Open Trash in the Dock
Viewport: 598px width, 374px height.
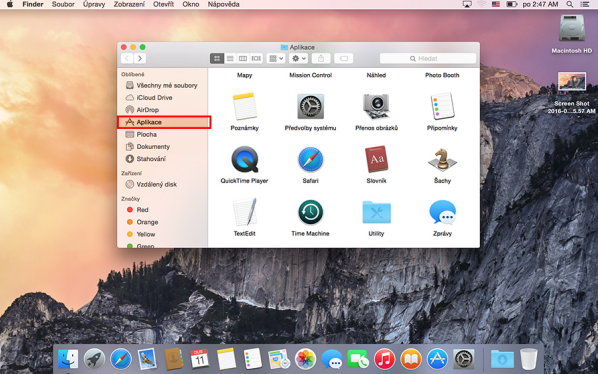(x=529, y=359)
